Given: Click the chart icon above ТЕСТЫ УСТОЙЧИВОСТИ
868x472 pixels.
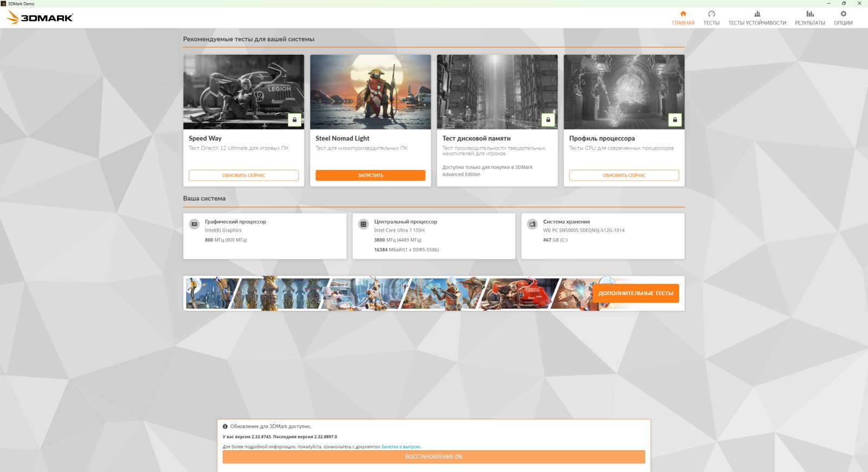Looking at the screenshot, I should pyautogui.click(x=757, y=14).
